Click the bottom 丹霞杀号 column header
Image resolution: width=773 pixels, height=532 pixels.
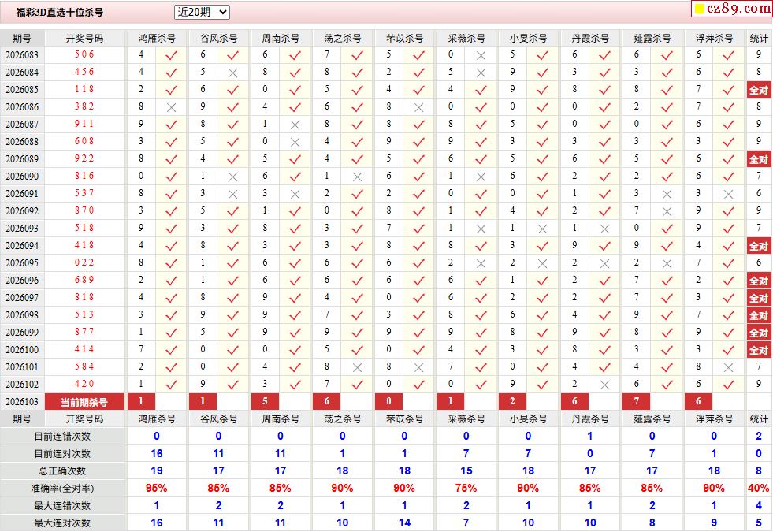tap(591, 419)
